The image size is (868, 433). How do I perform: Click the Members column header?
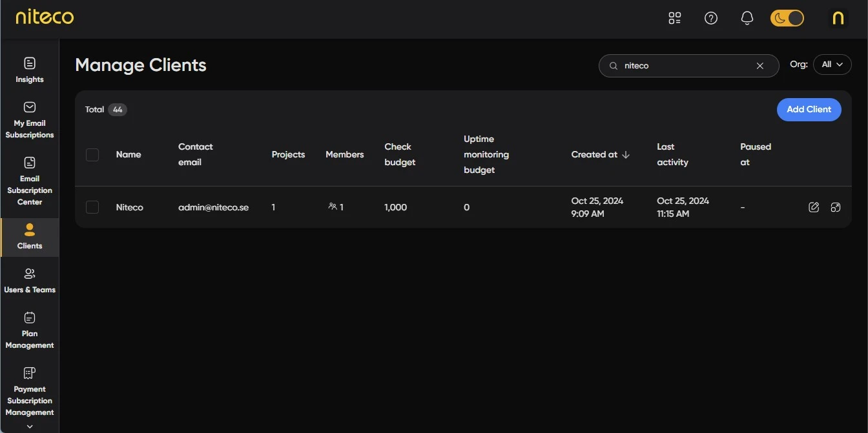(344, 155)
